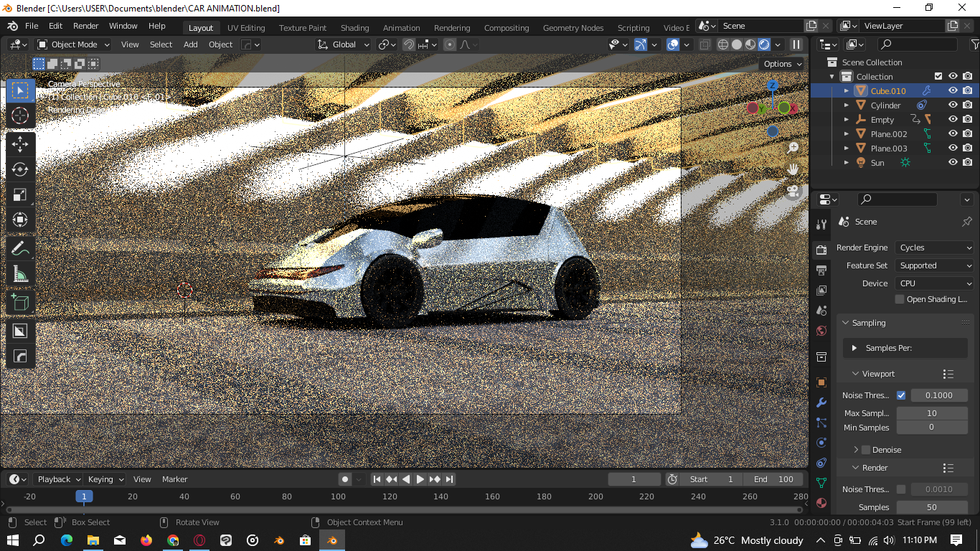Jump to the end frame

(450, 479)
